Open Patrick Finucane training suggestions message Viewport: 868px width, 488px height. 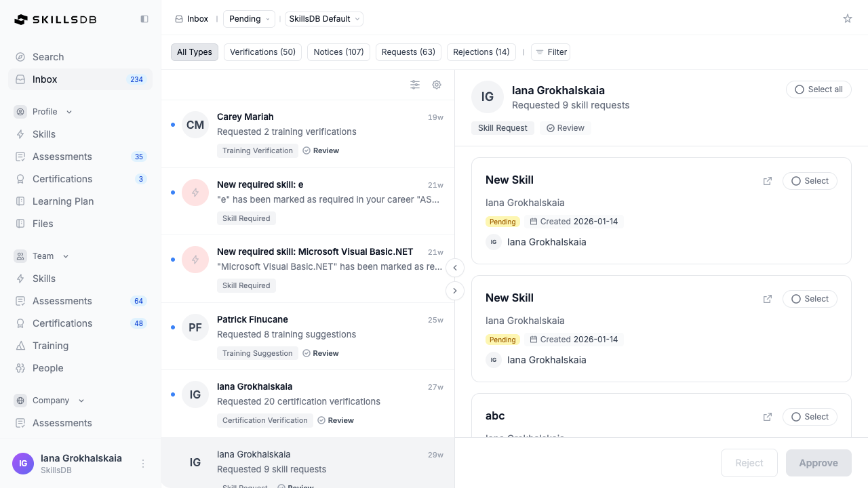coord(308,336)
